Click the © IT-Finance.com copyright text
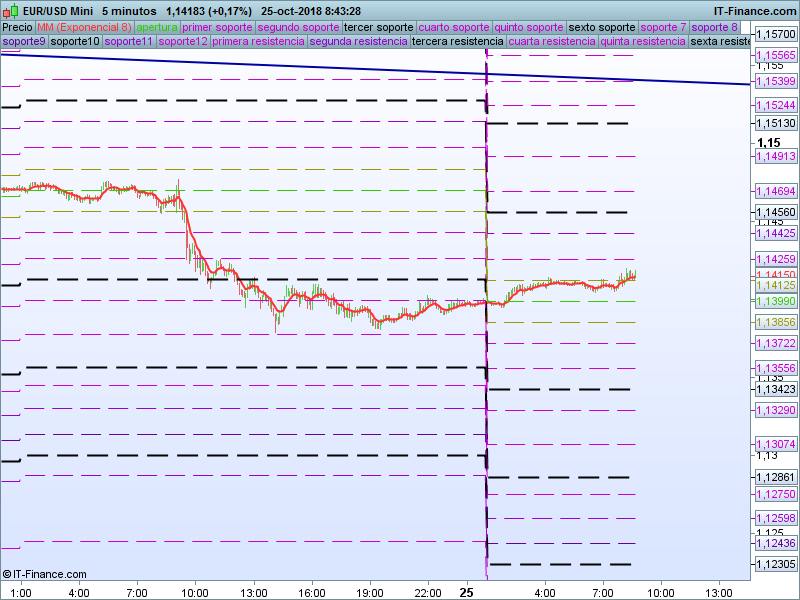800x600 pixels. click(45, 574)
